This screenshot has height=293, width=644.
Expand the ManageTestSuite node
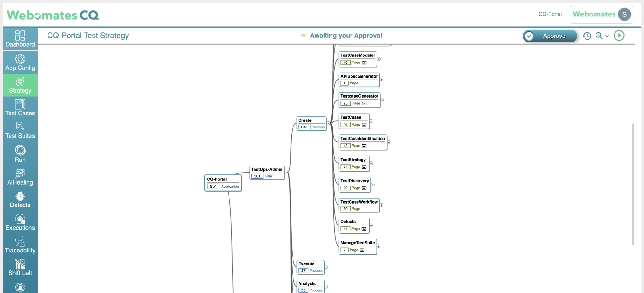pyautogui.click(x=378, y=247)
